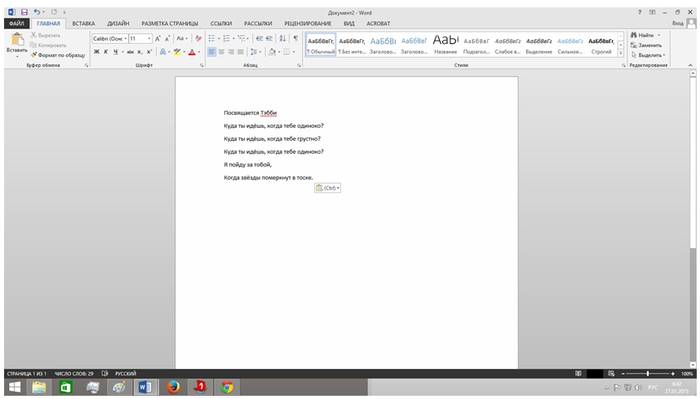Switch to ССЫЛКИ tab

[221, 23]
